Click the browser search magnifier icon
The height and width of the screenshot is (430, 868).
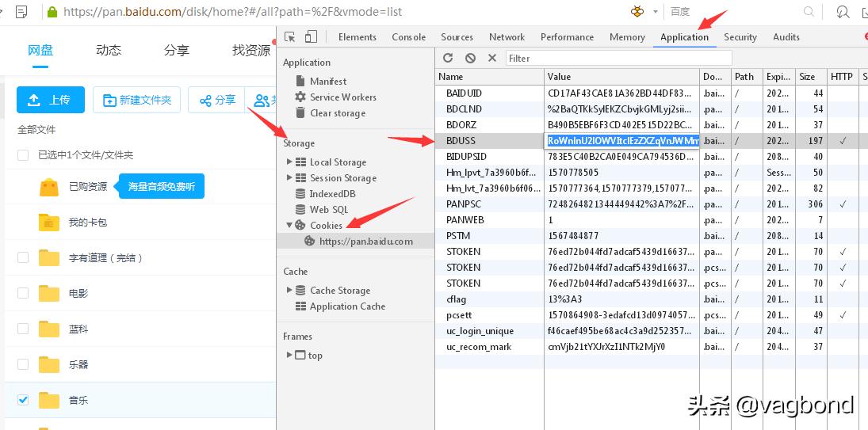(x=809, y=12)
